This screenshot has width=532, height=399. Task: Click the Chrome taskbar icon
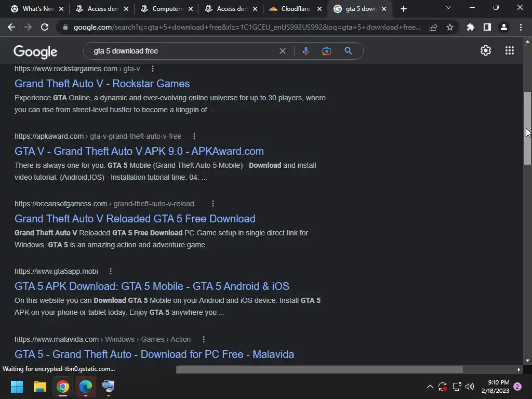pos(63,387)
